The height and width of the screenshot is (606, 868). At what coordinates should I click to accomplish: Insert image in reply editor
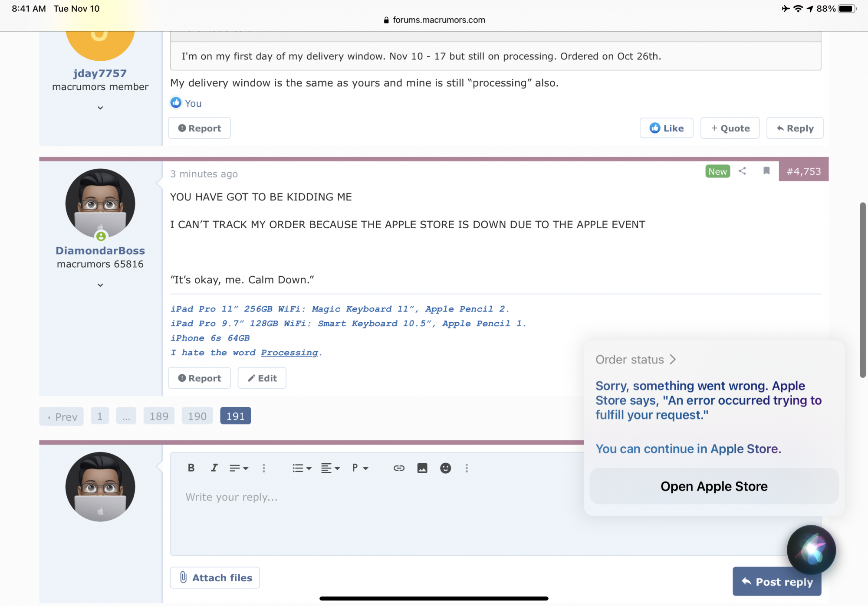pyautogui.click(x=422, y=468)
